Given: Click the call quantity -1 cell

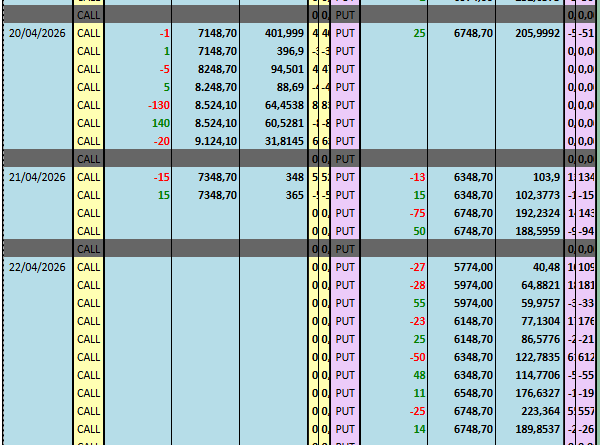Looking at the screenshot, I should (x=138, y=33).
